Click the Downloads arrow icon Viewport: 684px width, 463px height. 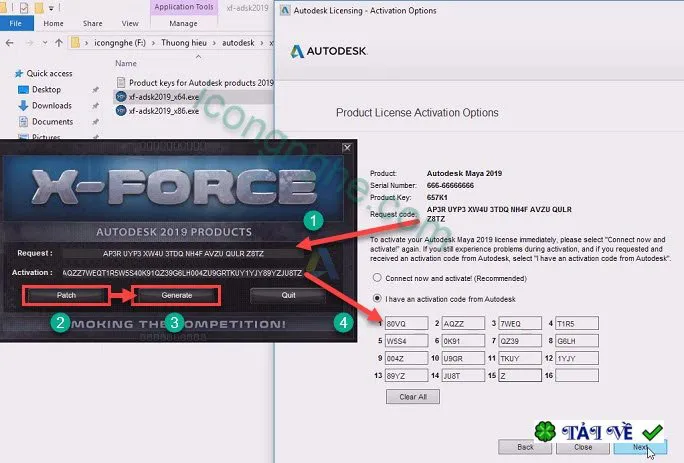click(x=23, y=106)
